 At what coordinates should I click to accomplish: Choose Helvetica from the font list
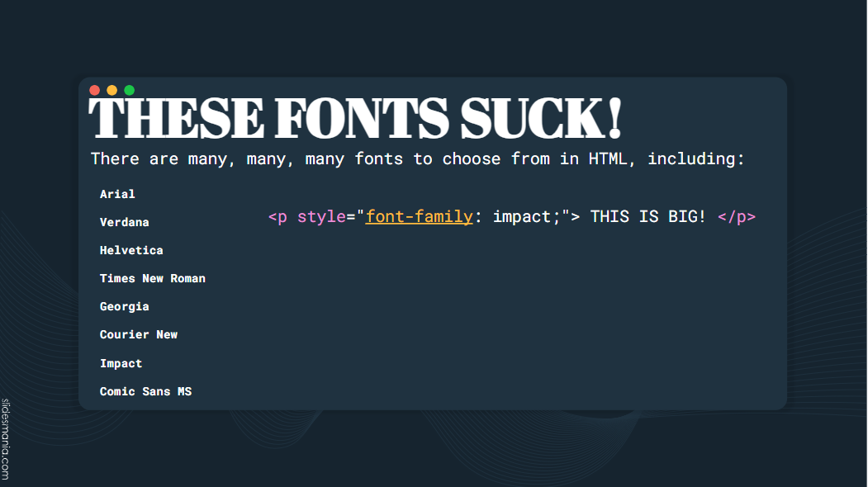click(131, 250)
